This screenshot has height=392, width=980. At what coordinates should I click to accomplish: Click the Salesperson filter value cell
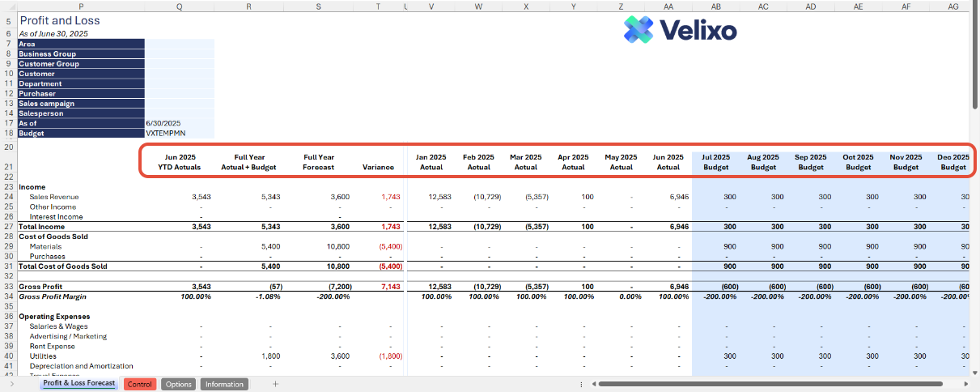coord(180,113)
